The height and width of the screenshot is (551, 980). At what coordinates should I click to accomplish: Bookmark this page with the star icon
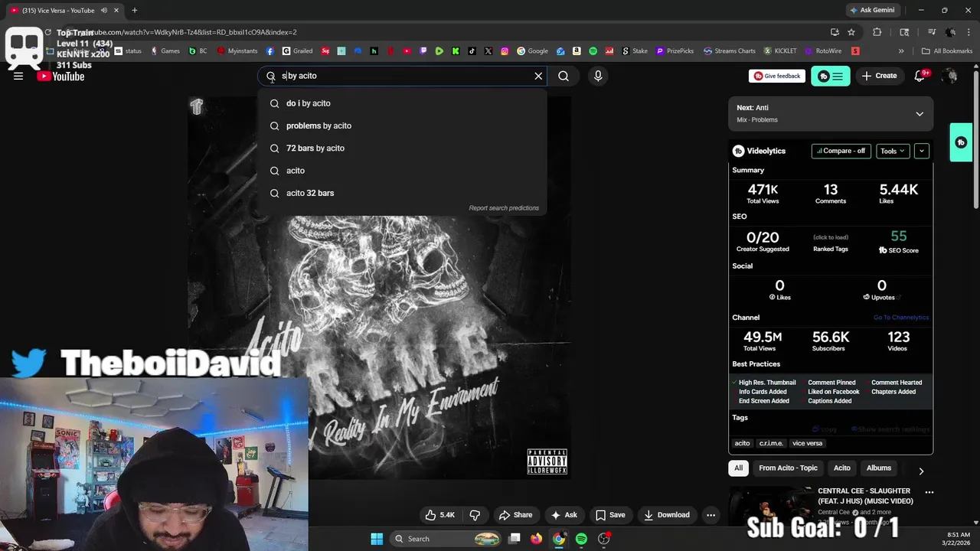(x=851, y=32)
